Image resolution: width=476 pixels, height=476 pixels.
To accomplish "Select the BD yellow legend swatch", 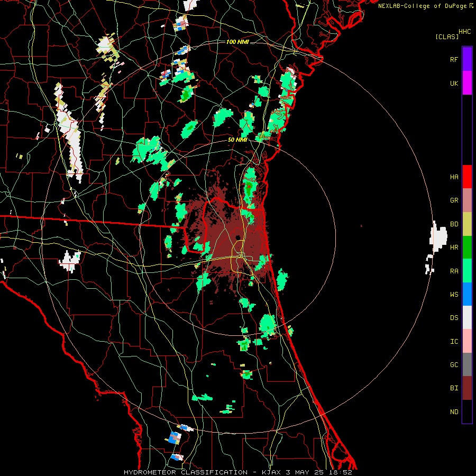I will [467, 224].
